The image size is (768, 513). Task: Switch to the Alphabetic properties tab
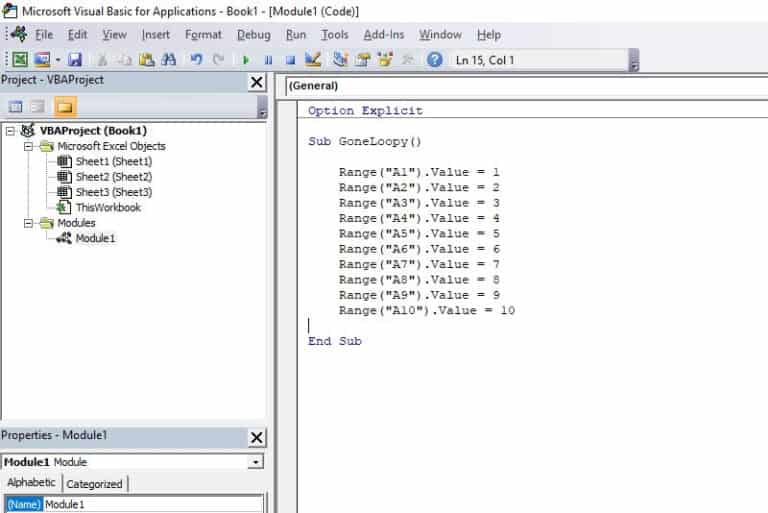[x=31, y=483]
